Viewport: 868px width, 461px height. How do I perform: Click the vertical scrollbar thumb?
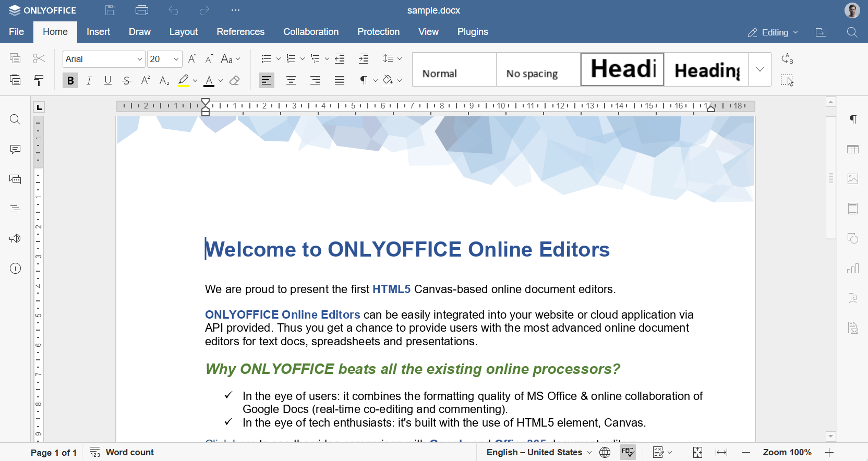pyautogui.click(x=831, y=178)
